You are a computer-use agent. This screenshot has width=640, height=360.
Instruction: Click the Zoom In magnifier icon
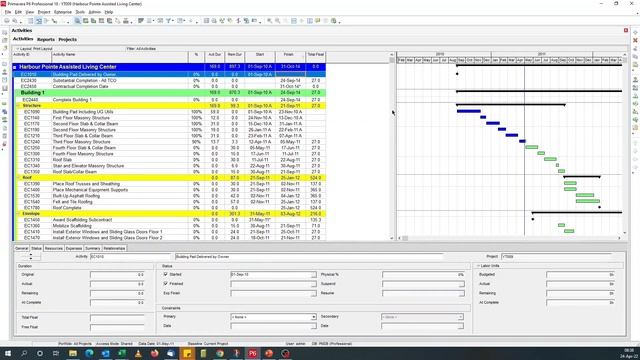[269, 21]
